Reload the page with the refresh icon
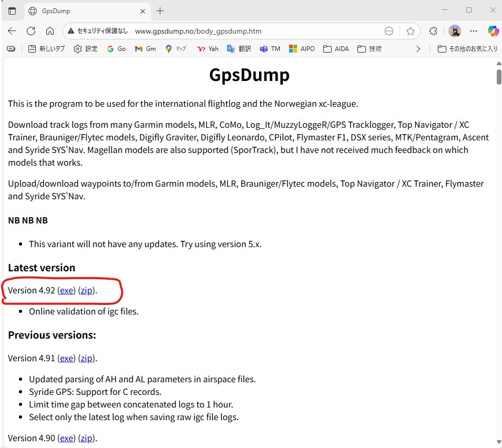 pos(31,31)
